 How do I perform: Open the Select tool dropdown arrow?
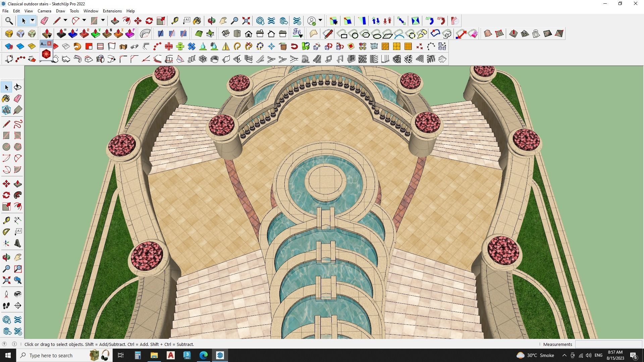coord(33,21)
